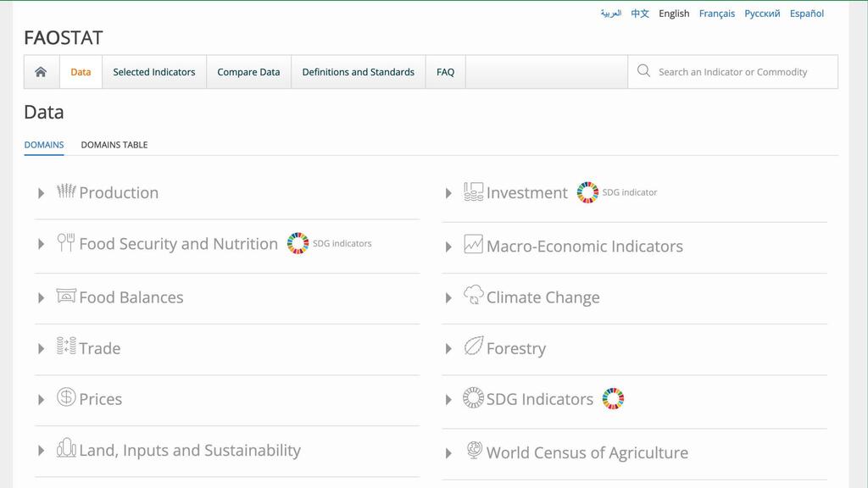Go to the home icon tab
This screenshot has height=488, width=868.
(x=41, y=72)
